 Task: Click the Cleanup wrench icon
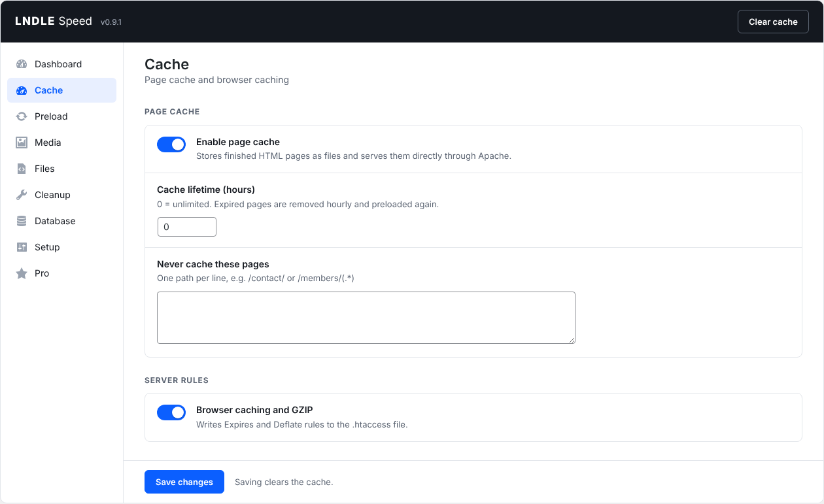(22, 195)
